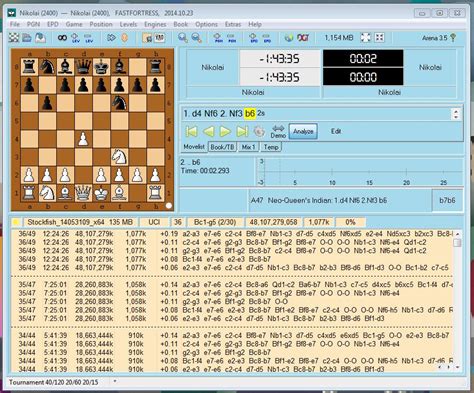Toggle Demo mode
Image resolution: width=474 pixels, height=393 pixels.
pos(278,132)
